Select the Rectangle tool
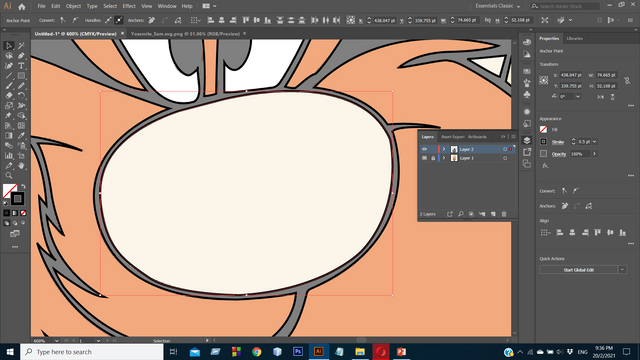The height and width of the screenshot is (360, 640). click(21, 76)
